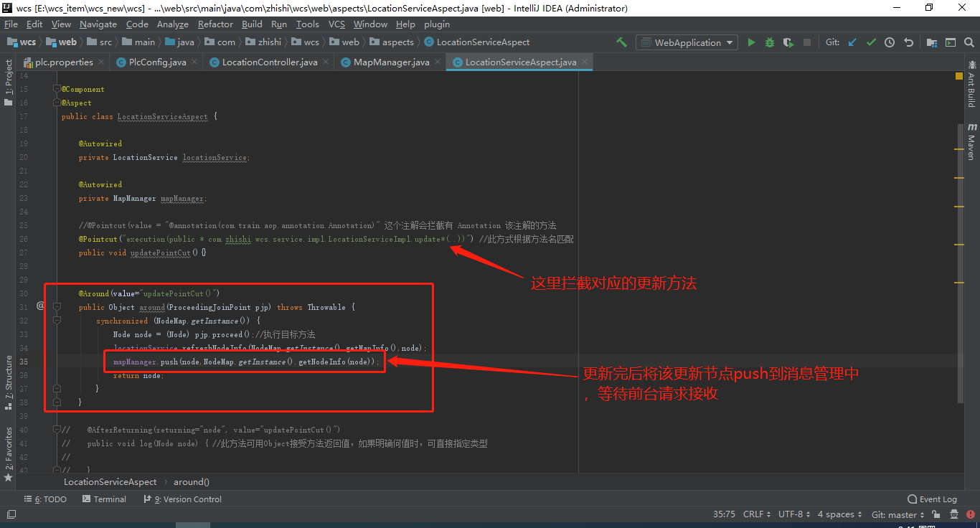Open the WebApplication run configuration dropdown

click(x=687, y=42)
